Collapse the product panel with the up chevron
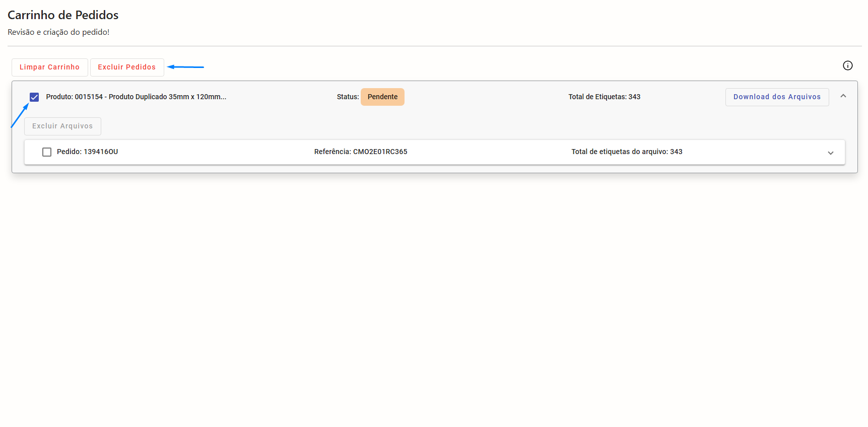The image size is (868, 427). (843, 96)
